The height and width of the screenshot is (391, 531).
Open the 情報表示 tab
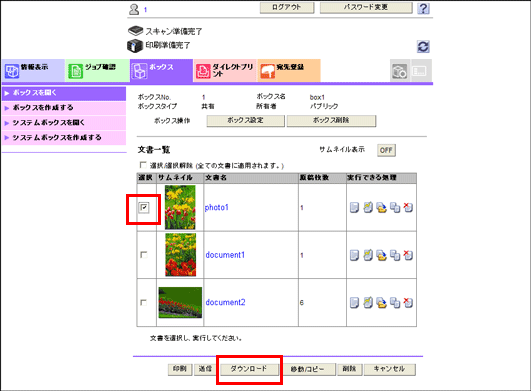33,70
